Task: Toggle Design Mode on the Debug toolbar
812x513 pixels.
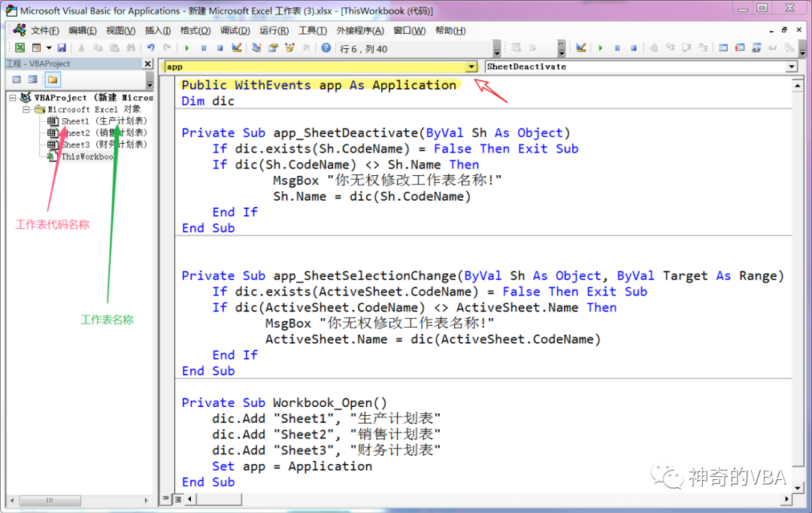Action: tap(581, 48)
